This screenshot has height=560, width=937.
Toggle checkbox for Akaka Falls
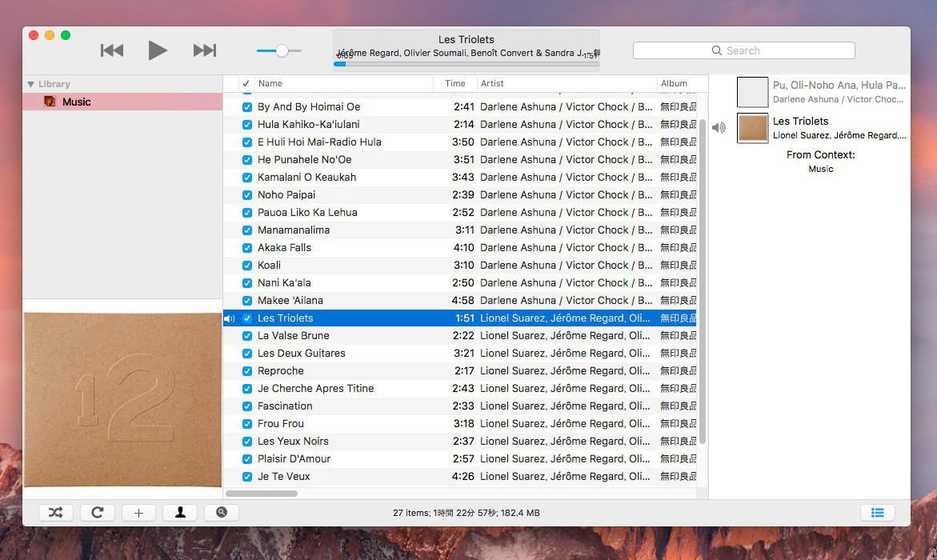click(247, 247)
